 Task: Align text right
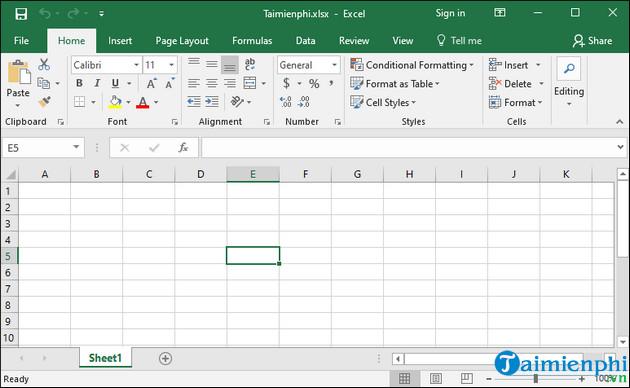(230, 83)
